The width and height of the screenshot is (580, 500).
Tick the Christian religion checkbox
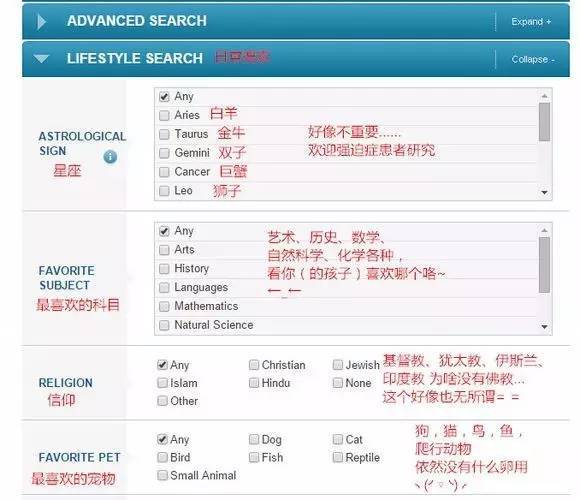(254, 365)
